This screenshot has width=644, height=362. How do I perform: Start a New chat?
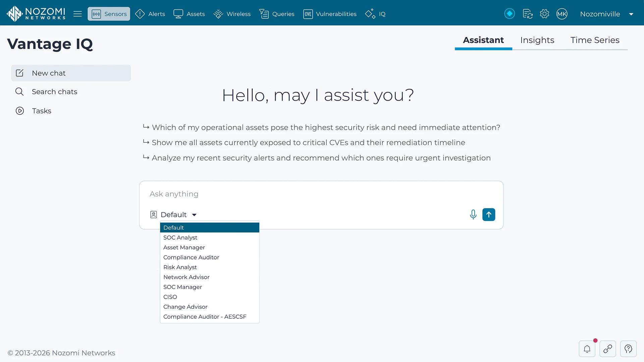click(x=71, y=73)
